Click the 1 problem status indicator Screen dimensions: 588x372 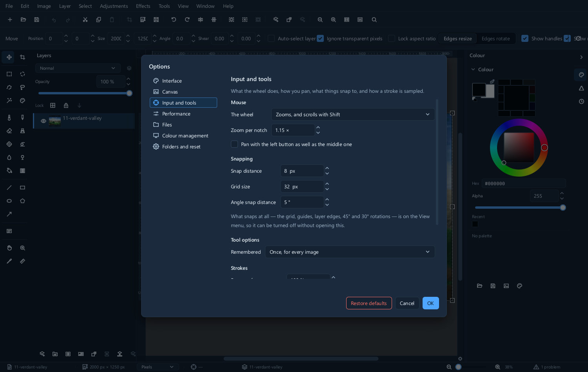click(547, 367)
